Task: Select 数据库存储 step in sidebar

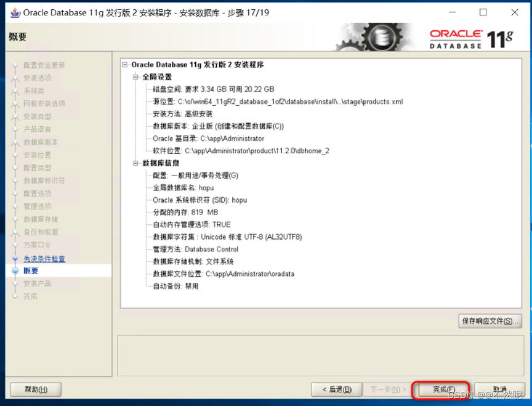Action: tap(41, 219)
